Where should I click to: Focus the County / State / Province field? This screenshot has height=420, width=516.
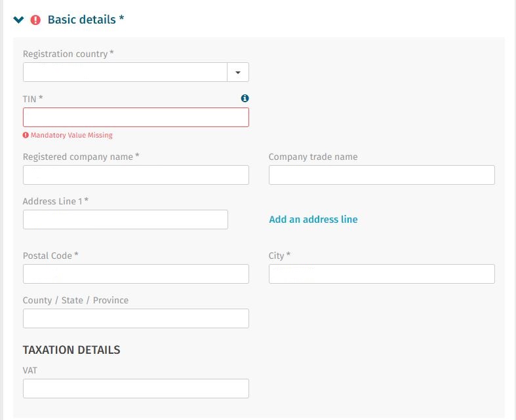136,318
